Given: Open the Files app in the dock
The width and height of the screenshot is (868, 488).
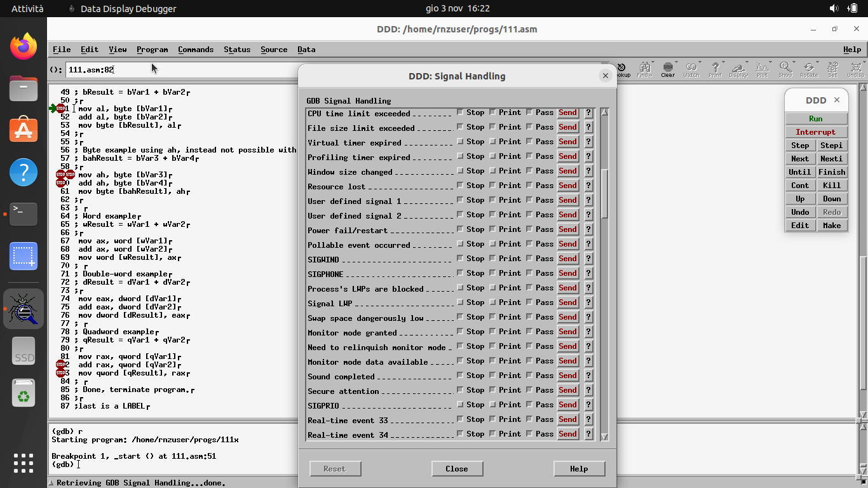Looking at the screenshot, I should pyautogui.click(x=24, y=88).
